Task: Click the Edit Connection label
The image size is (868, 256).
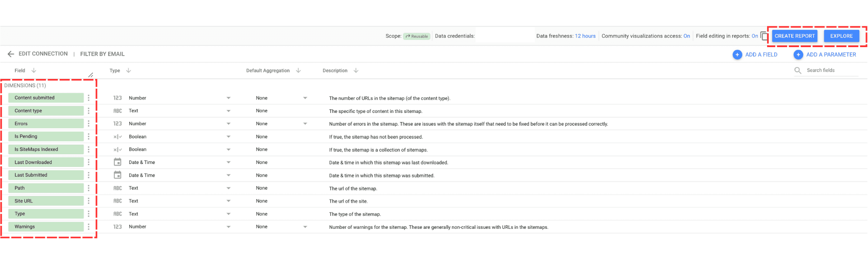Action: pyautogui.click(x=43, y=54)
